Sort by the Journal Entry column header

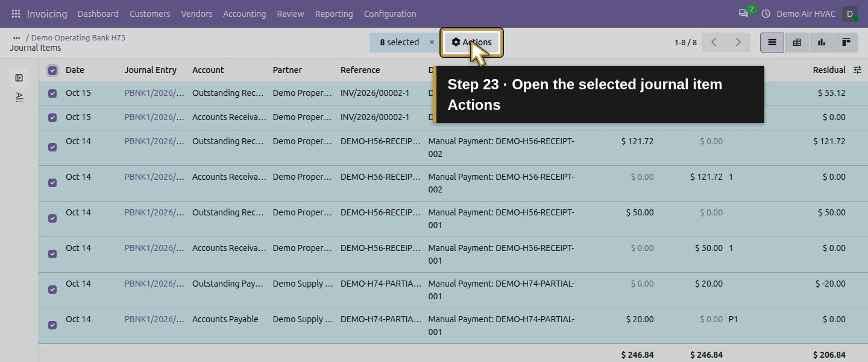pyautogui.click(x=151, y=70)
